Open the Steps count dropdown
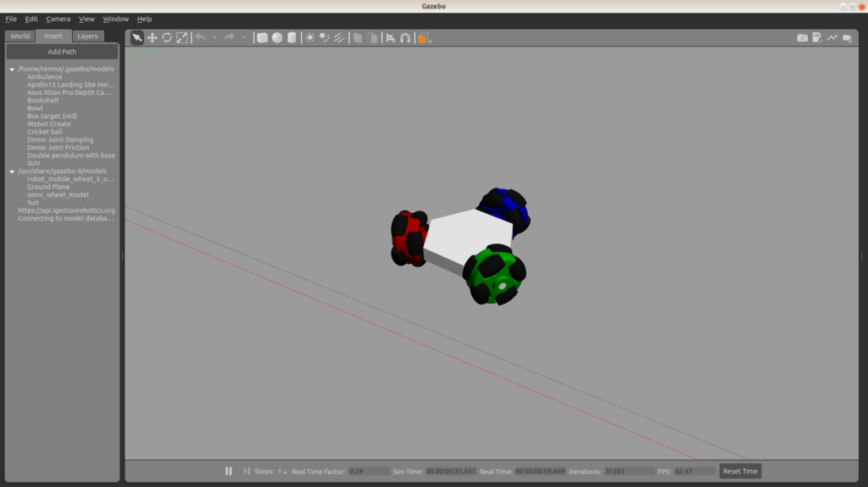The height and width of the screenshot is (487, 868). coord(282,471)
